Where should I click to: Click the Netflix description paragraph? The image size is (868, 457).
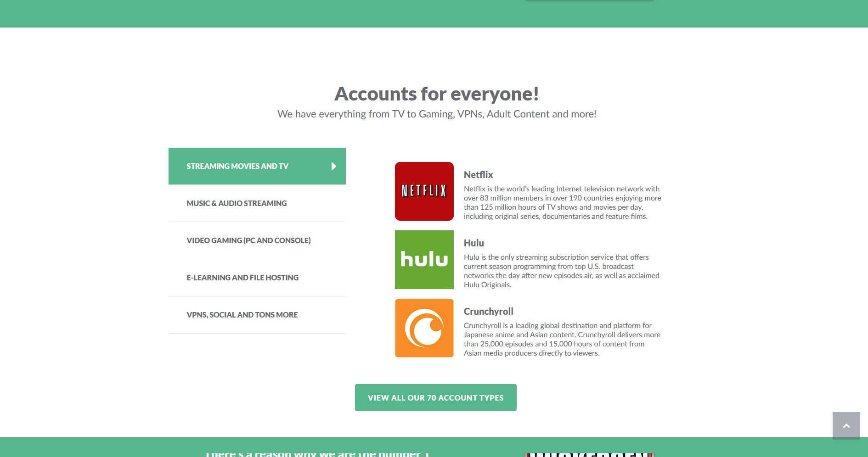[x=563, y=202]
